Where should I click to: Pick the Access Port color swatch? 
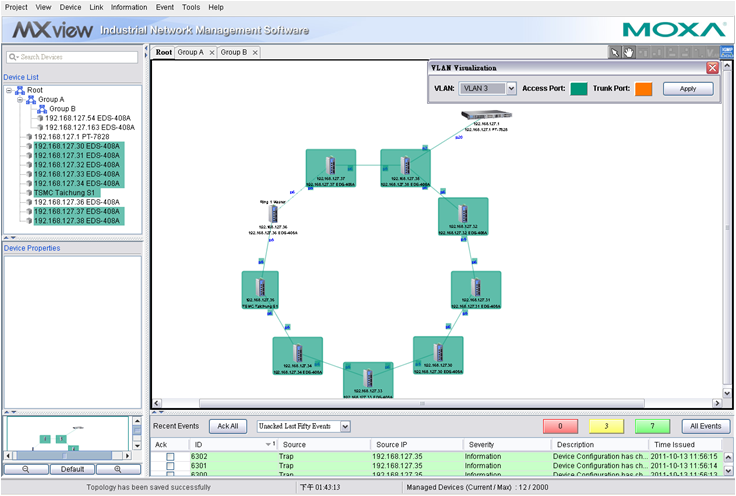(x=579, y=89)
